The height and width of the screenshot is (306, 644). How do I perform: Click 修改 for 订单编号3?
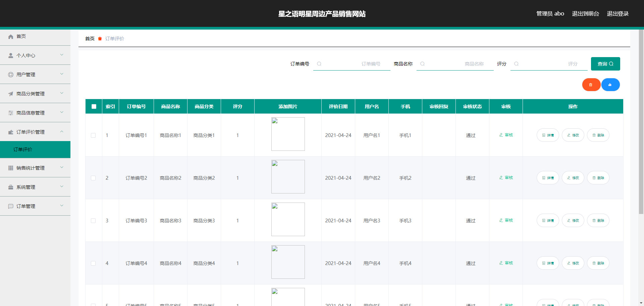(573, 220)
